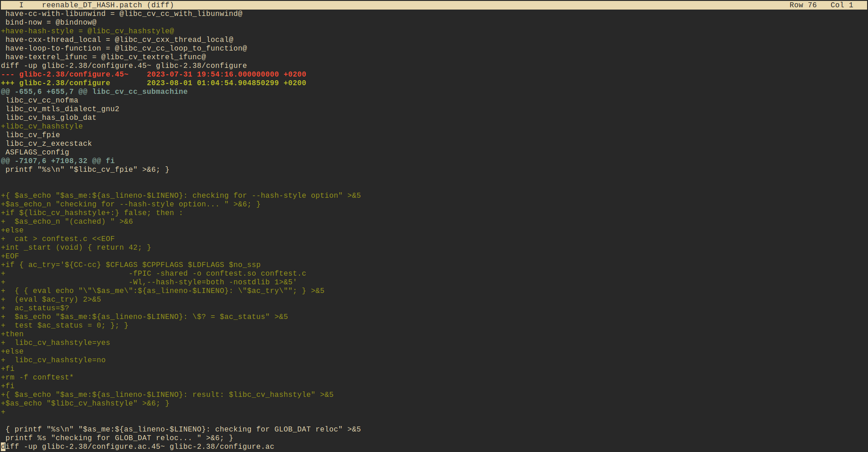Viewport: 868px width, 452px height.
Task: Click the reenable_DT_HASH.patch filename in status bar
Action: (x=108, y=5)
